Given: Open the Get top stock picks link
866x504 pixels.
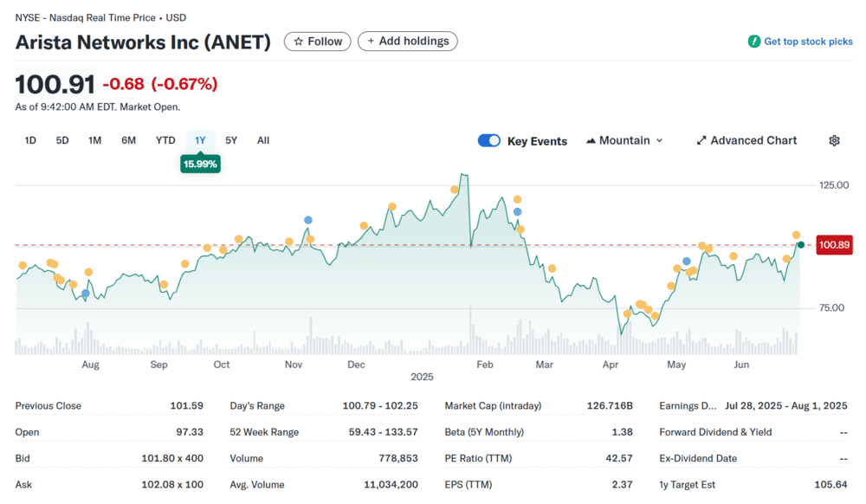Looking at the screenshot, I should [800, 42].
